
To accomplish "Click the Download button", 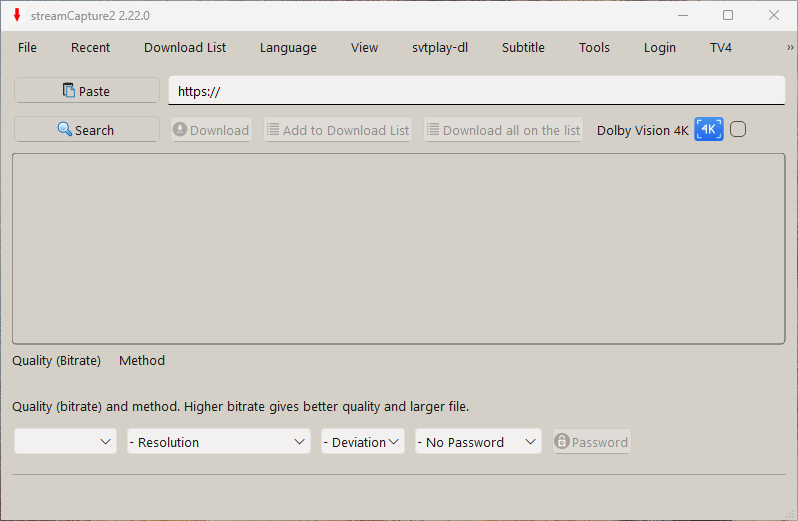I will [x=211, y=130].
